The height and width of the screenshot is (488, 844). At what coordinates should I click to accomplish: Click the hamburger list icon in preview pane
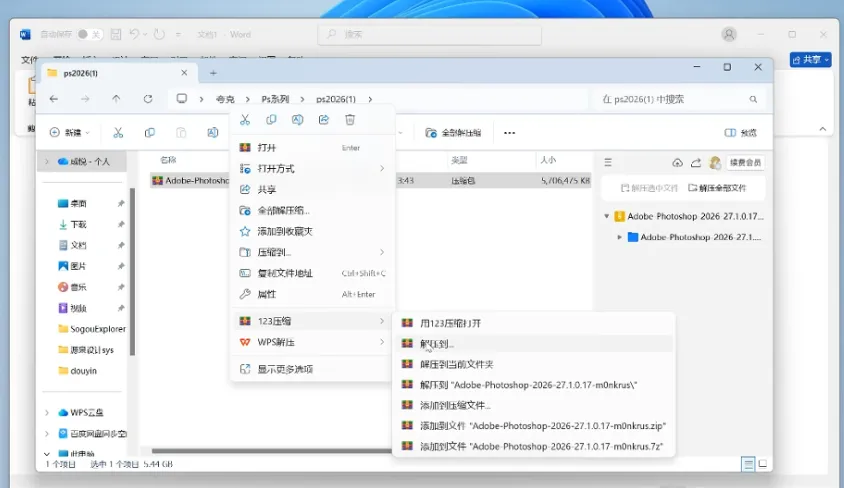[608, 162]
